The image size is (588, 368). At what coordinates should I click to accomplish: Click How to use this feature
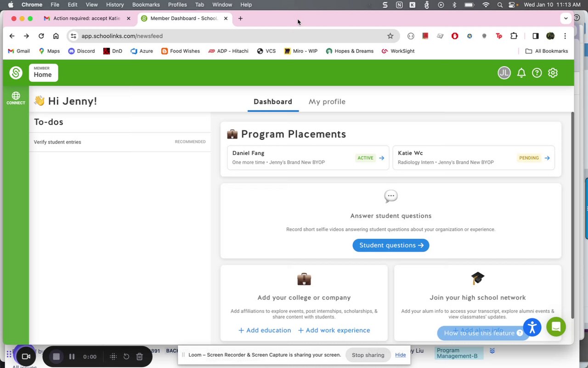[483, 333]
